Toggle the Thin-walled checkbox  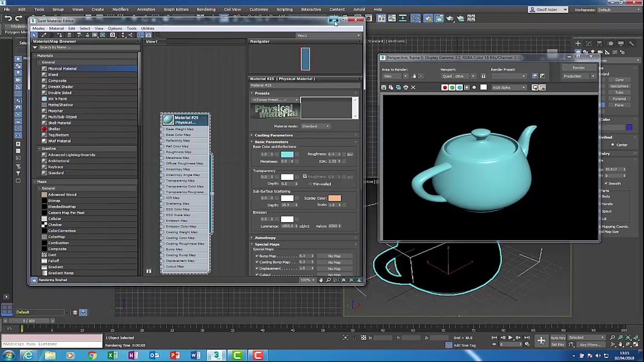point(310,184)
